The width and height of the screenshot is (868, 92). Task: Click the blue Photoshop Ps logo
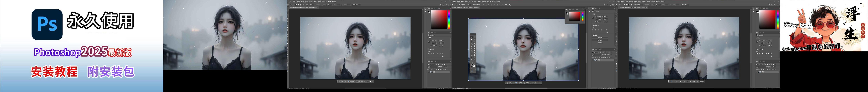(47, 25)
